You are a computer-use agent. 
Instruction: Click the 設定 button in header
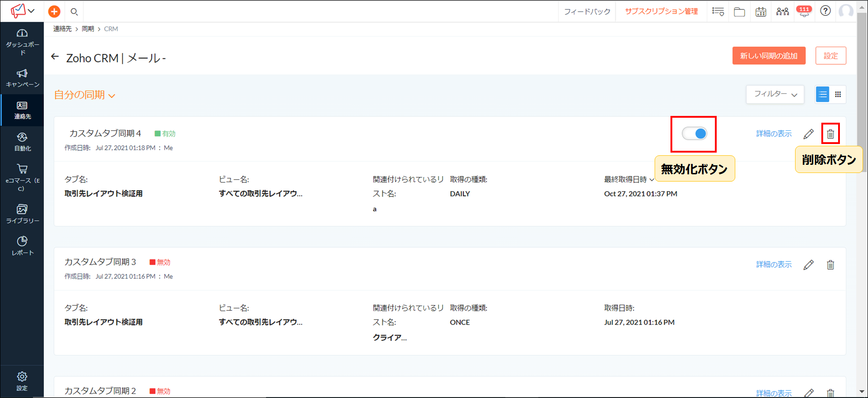click(x=831, y=56)
